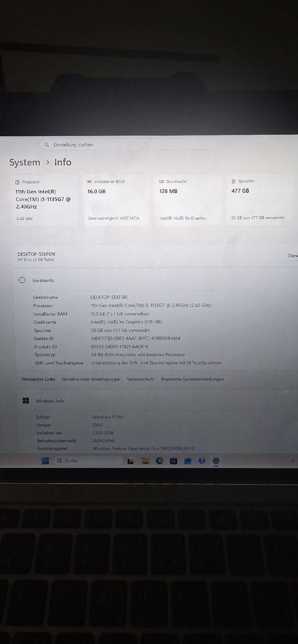Open the Speicher 477 GB card
The height and width of the screenshot is (644, 298).
[260, 200]
